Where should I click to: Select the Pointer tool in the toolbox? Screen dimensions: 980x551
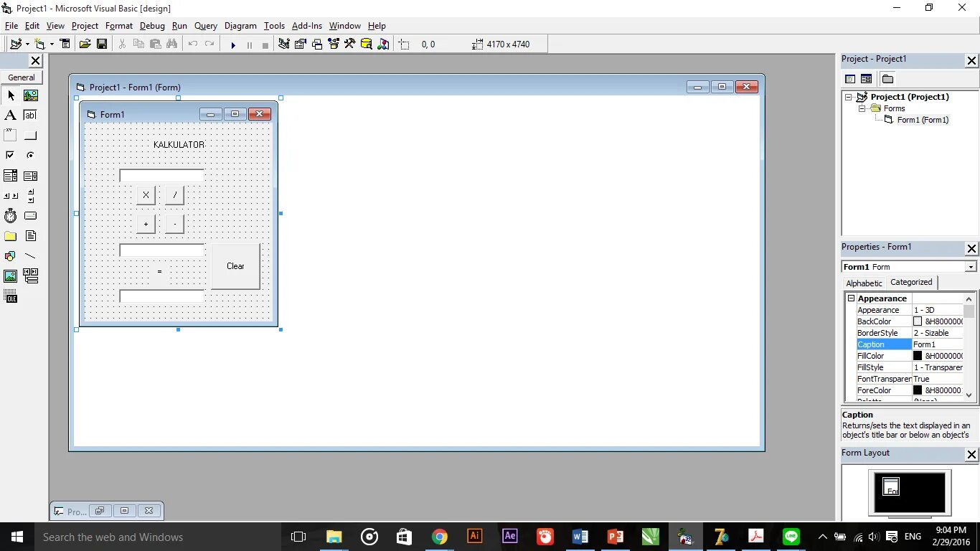pyautogui.click(x=11, y=95)
